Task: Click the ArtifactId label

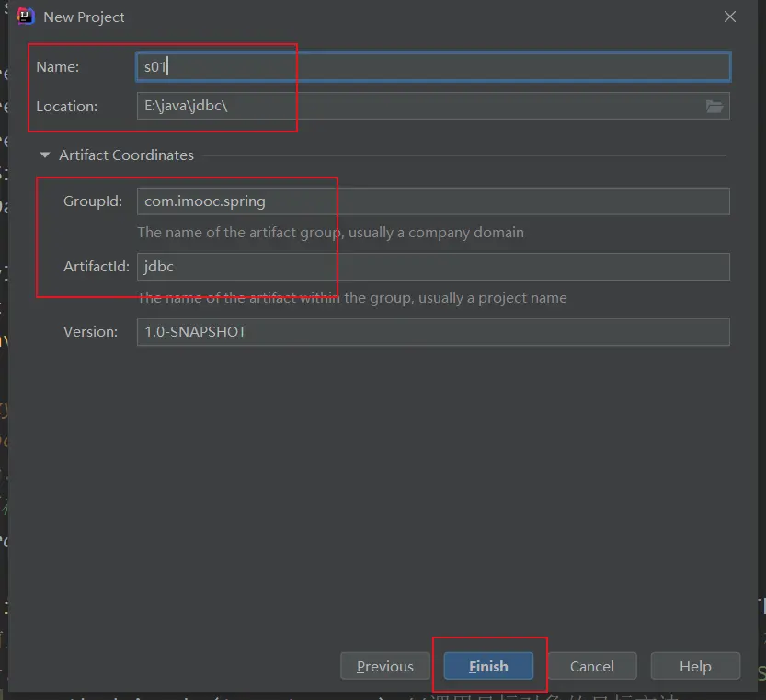Action: tap(97, 267)
